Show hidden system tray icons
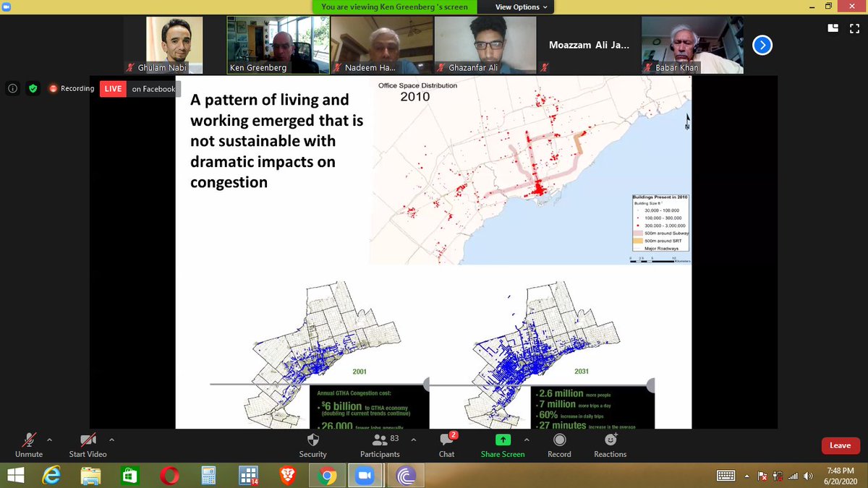 (746, 475)
